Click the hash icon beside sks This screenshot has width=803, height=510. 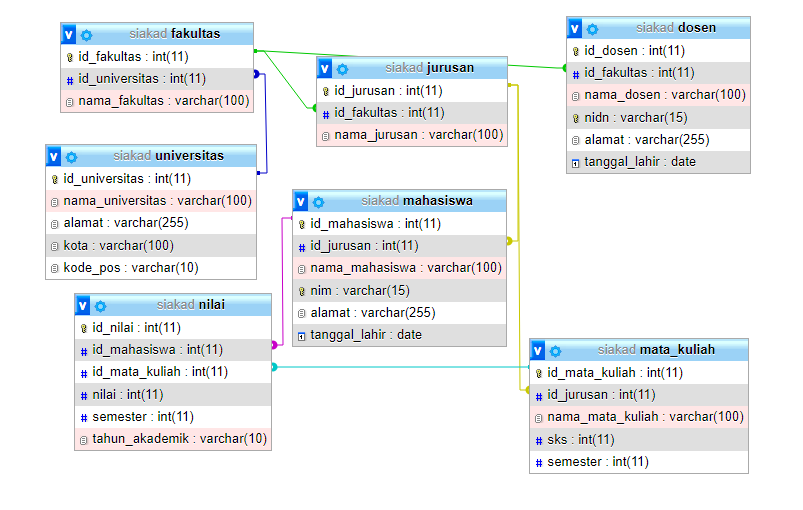[539, 441]
